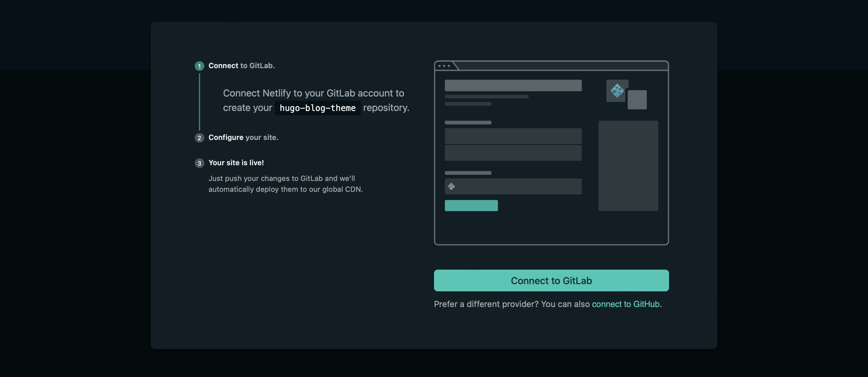Screen dimensions: 868x377
Task: Select step 1 Connect to GitLab heading
Action: (x=242, y=65)
